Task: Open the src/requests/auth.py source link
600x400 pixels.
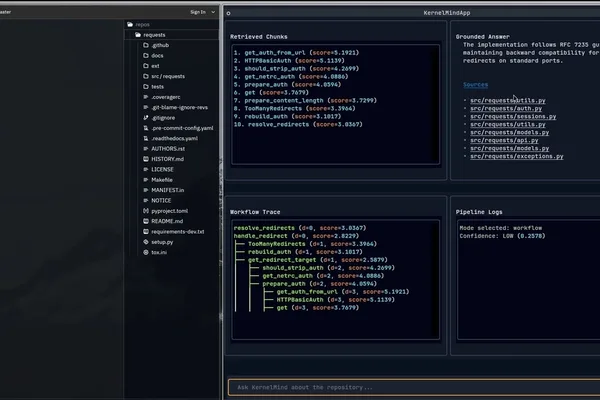Action: coord(506,108)
